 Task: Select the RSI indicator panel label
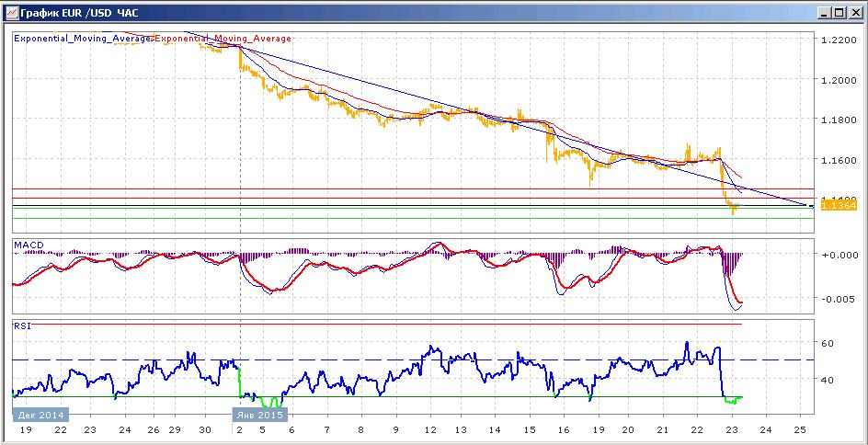pyautogui.click(x=22, y=326)
